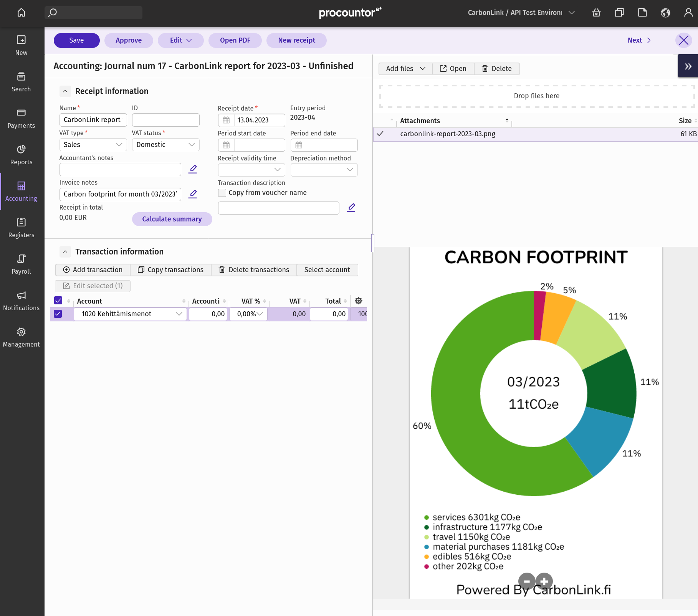Open the document icon in header

click(642, 13)
